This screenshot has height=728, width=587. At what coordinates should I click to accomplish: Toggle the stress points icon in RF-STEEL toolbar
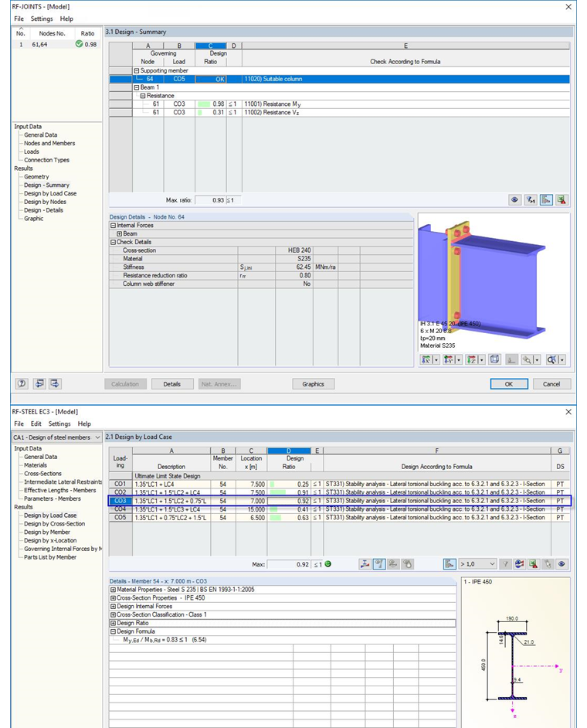[x=379, y=564]
